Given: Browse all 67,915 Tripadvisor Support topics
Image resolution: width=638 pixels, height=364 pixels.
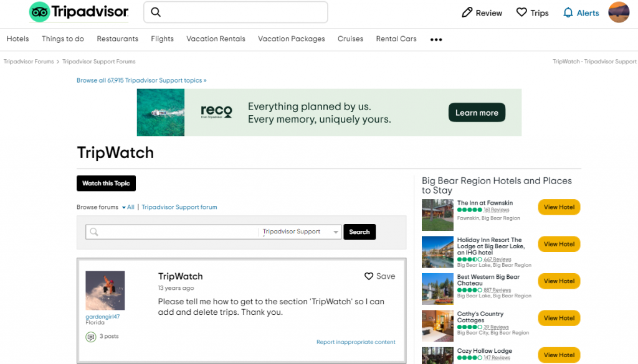Looking at the screenshot, I should (x=141, y=80).
